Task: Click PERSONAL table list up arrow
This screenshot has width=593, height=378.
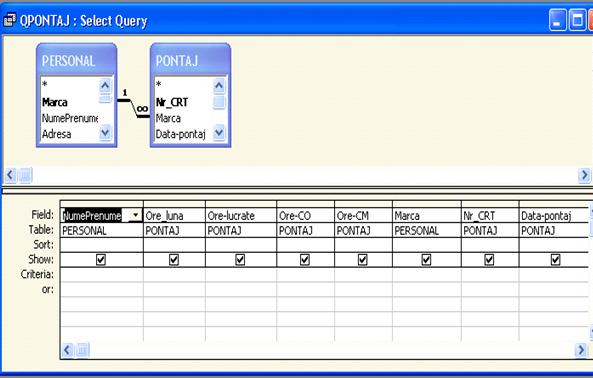Action: pos(105,86)
